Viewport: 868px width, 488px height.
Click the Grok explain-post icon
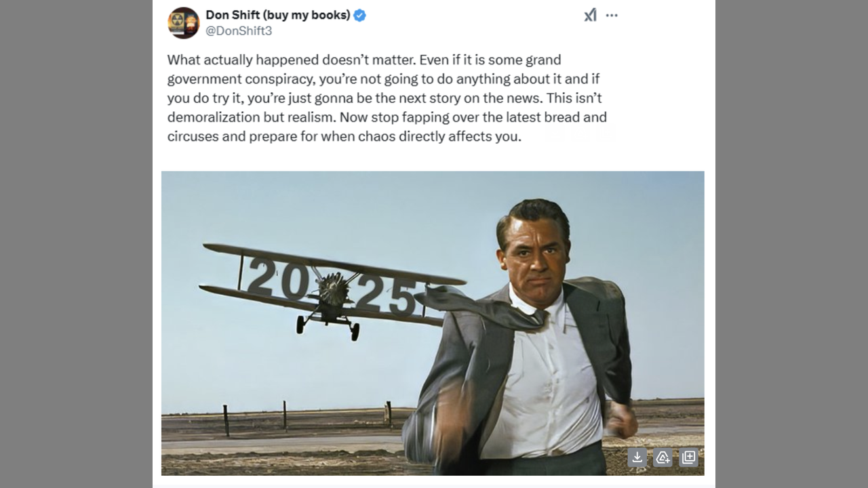point(590,15)
